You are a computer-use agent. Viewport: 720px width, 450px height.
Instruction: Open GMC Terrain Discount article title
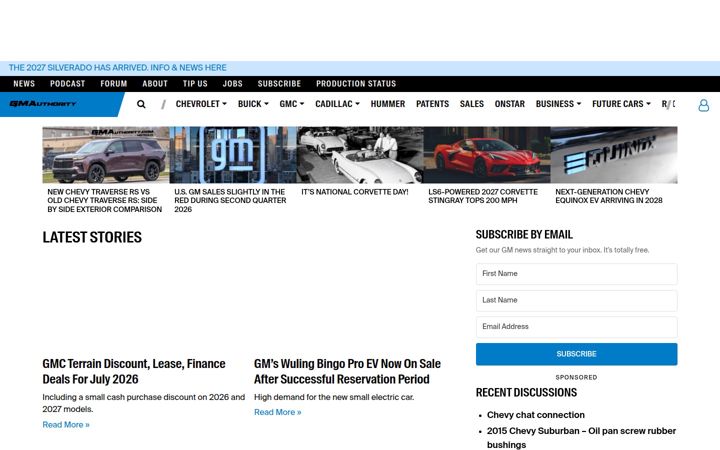[x=134, y=371]
